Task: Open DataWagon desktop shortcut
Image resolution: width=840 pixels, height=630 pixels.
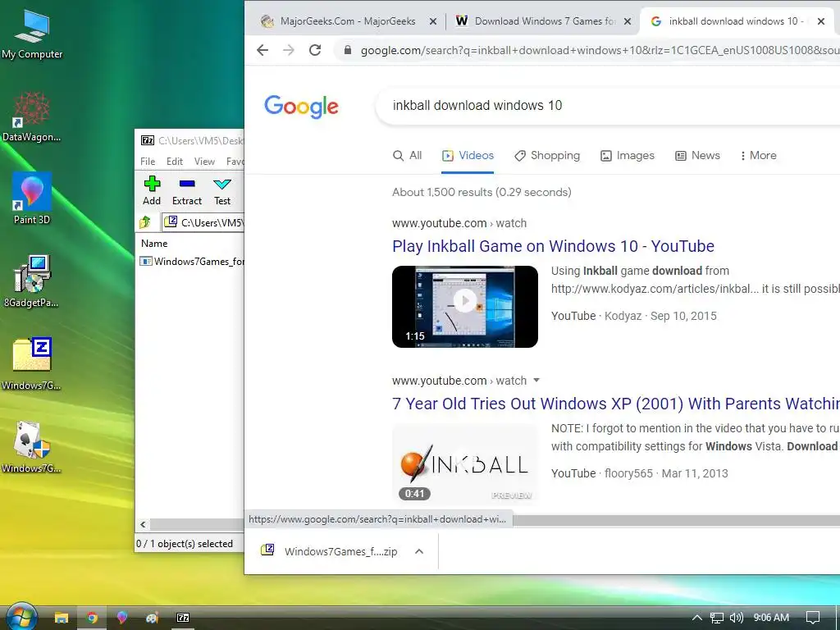Action: pos(32,116)
